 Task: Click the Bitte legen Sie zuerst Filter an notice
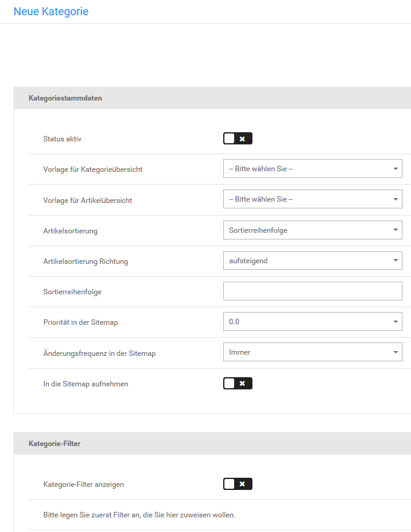click(x=139, y=515)
